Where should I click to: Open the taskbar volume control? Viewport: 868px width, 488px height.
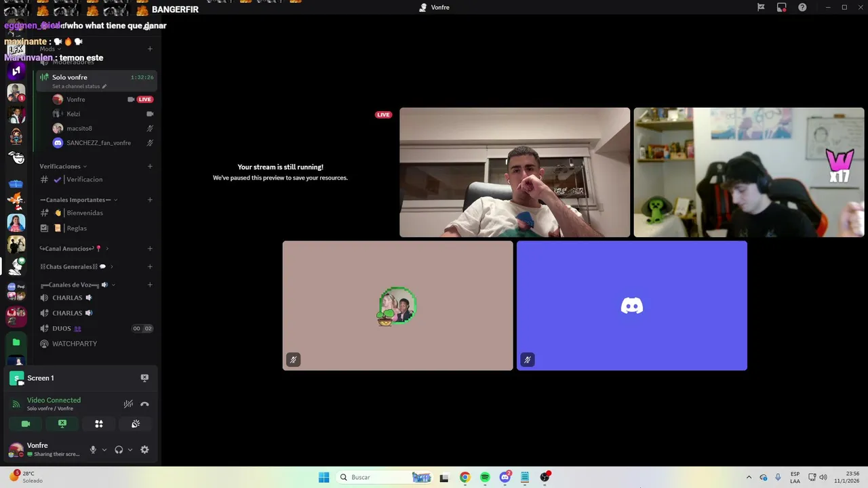coord(823,477)
